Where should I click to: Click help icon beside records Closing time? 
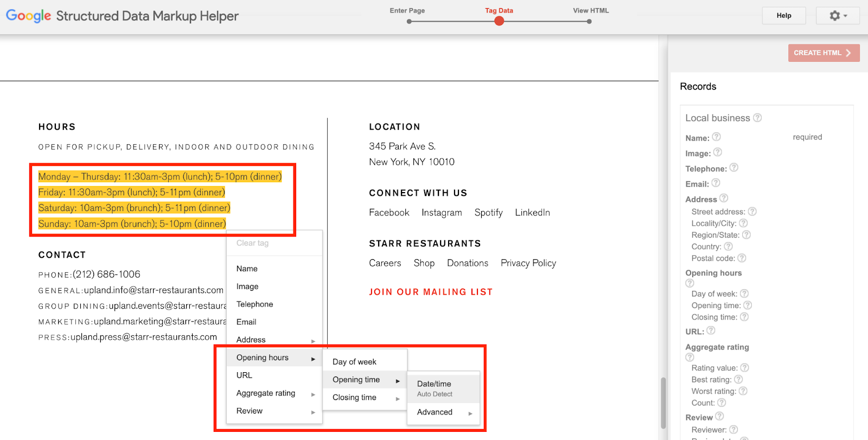coord(744,317)
